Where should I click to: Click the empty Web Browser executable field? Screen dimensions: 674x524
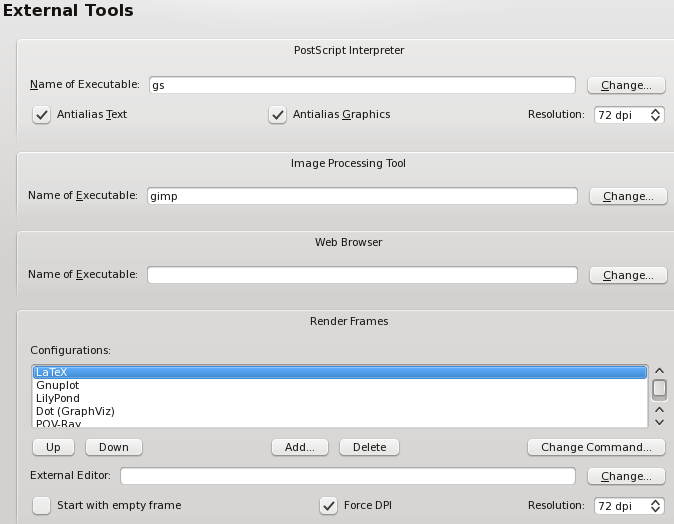point(362,275)
